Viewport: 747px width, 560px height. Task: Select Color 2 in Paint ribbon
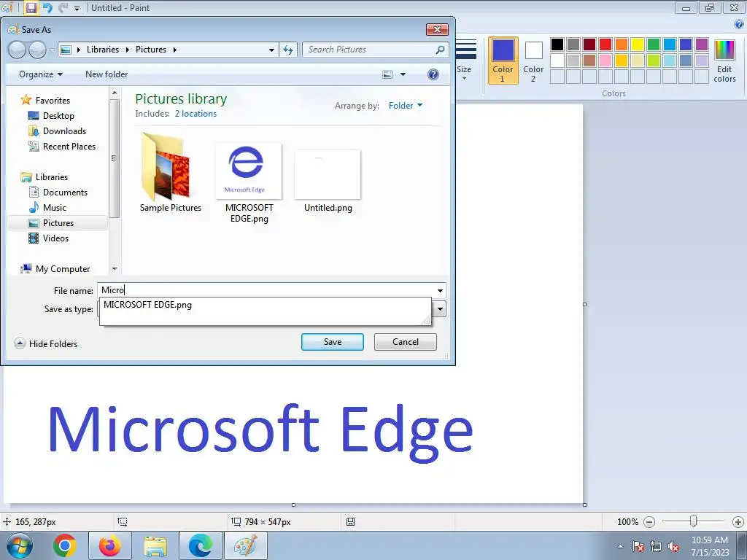tap(533, 61)
